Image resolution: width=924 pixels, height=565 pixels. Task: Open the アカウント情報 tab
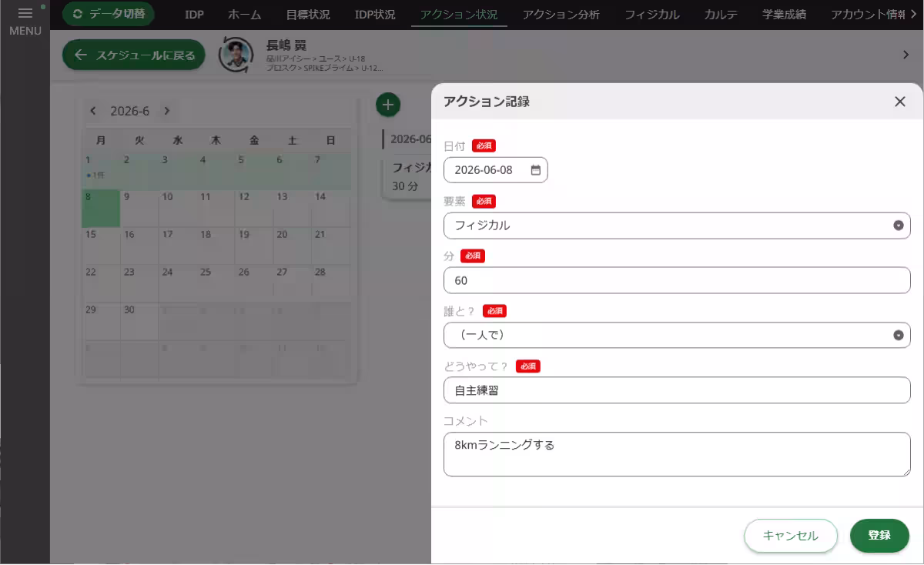pyautogui.click(x=869, y=15)
